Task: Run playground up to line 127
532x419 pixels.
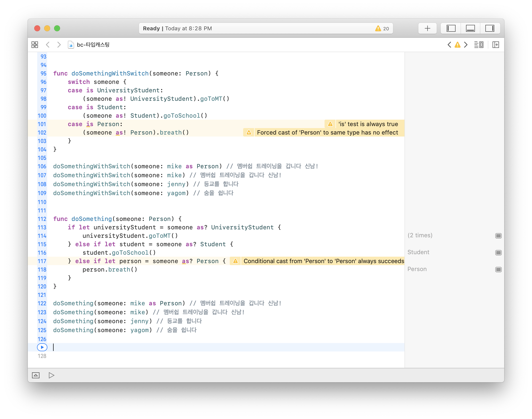Action: [x=42, y=347]
